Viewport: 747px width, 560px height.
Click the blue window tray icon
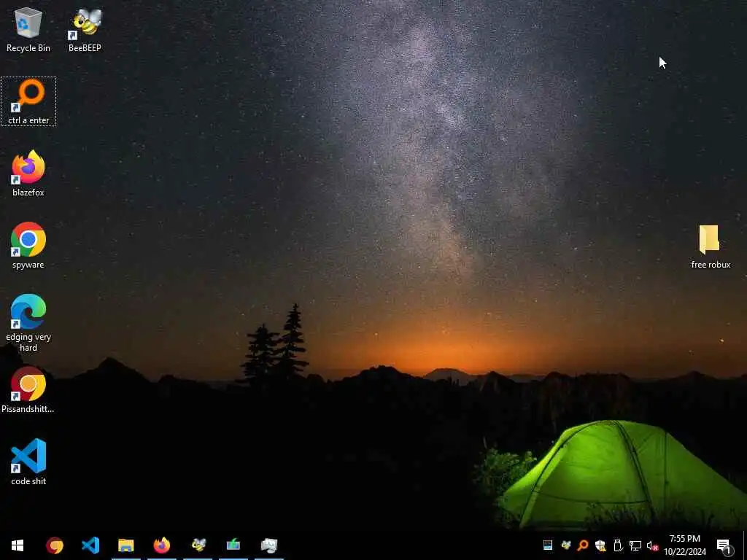click(548, 545)
